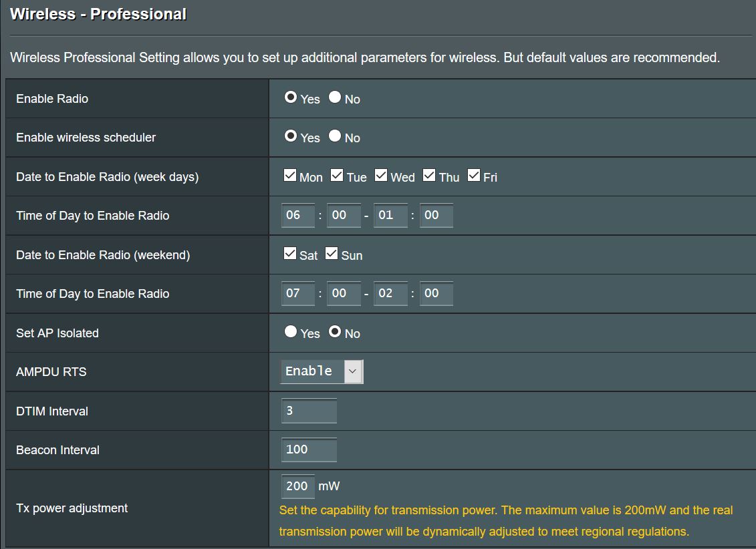Image resolution: width=756 pixels, height=549 pixels.
Task: Disable wireless scheduler with No option
Action: (335, 136)
